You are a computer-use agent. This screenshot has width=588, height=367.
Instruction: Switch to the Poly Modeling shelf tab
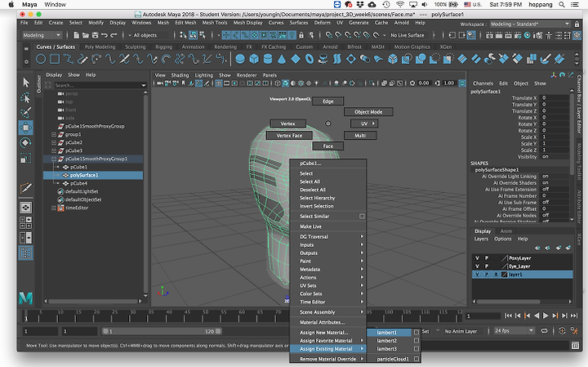coord(100,47)
